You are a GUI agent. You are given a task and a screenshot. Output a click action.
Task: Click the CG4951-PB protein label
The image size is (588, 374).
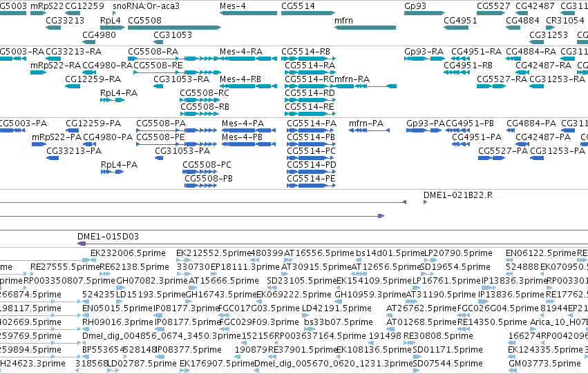(x=469, y=124)
